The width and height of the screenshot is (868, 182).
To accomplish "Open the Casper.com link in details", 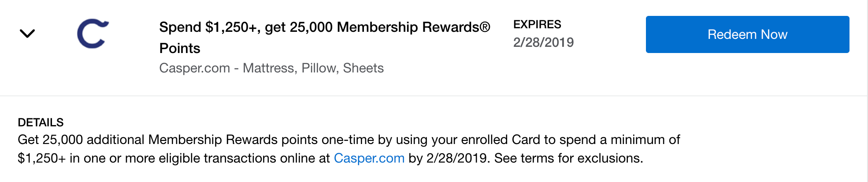I will 369,158.
